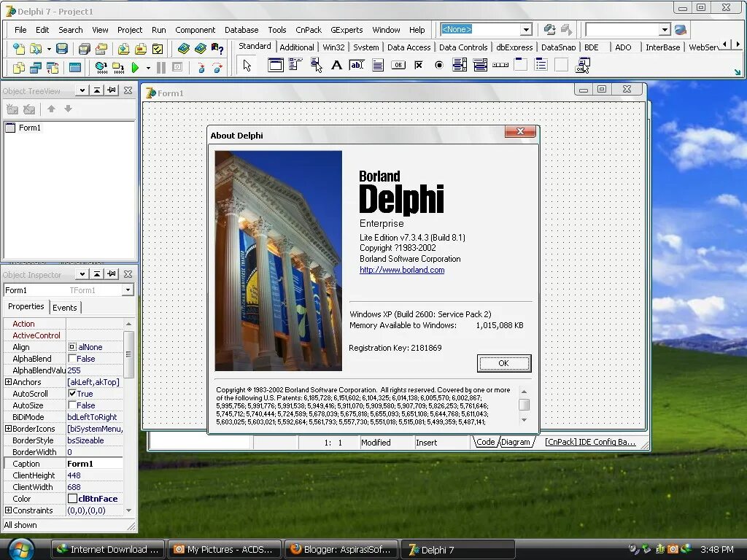Click the clBtnFace color swatch
The height and width of the screenshot is (560, 747).
pos(72,499)
